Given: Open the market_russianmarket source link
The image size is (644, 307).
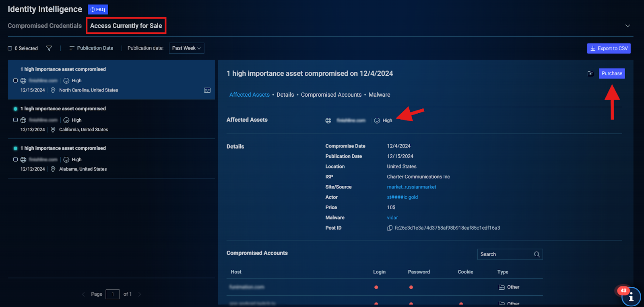Looking at the screenshot, I should pyautogui.click(x=411, y=187).
